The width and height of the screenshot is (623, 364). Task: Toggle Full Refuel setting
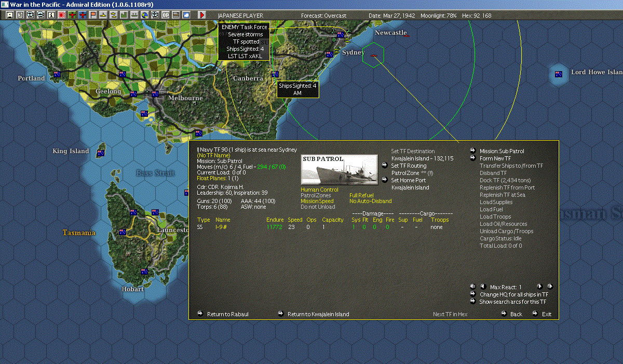tap(361, 195)
